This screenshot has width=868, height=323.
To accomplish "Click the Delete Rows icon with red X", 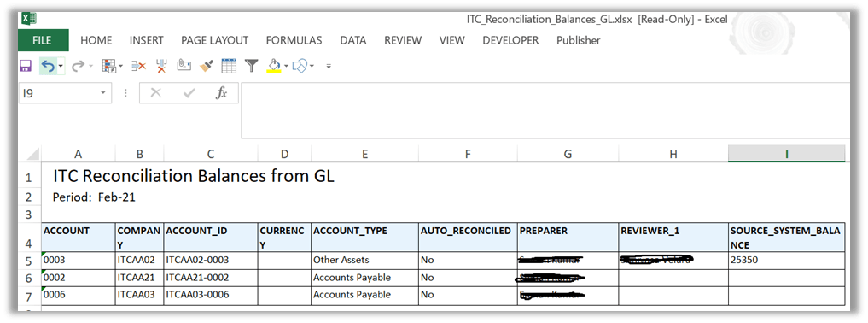I will [x=138, y=67].
